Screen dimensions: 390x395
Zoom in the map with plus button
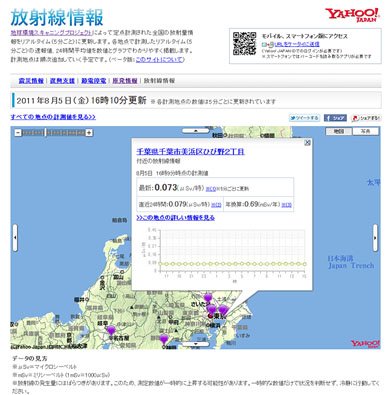coord(89,133)
